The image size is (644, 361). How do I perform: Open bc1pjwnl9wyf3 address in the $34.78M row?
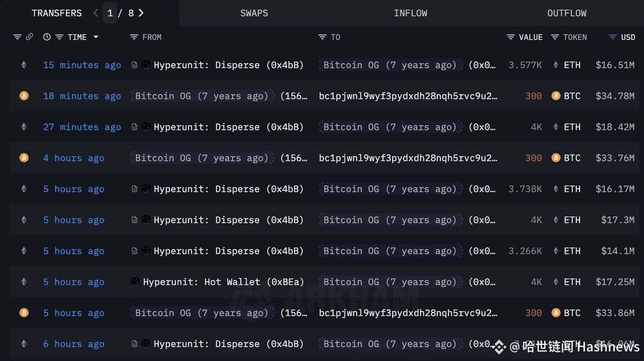tap(408, 96)
